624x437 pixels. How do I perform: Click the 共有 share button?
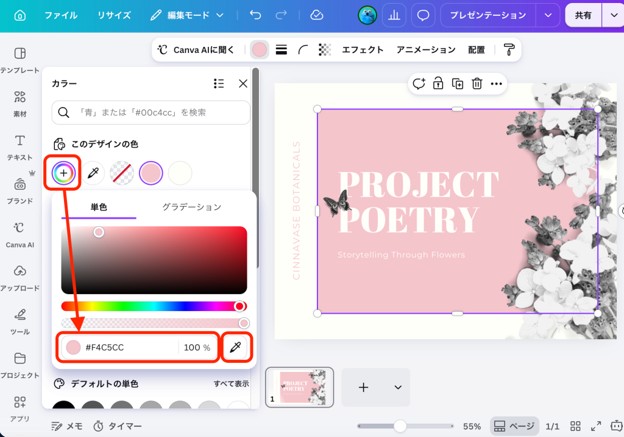583,16
